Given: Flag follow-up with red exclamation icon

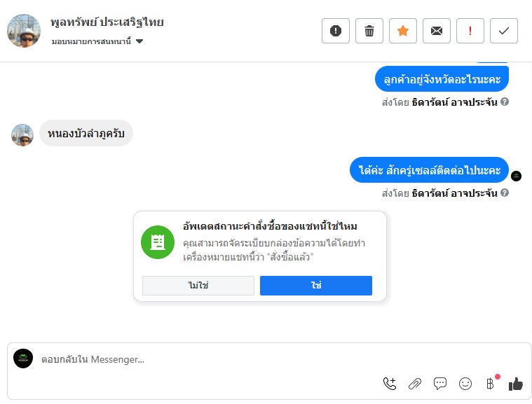Looking at the screenshot, I should point(470,31).
